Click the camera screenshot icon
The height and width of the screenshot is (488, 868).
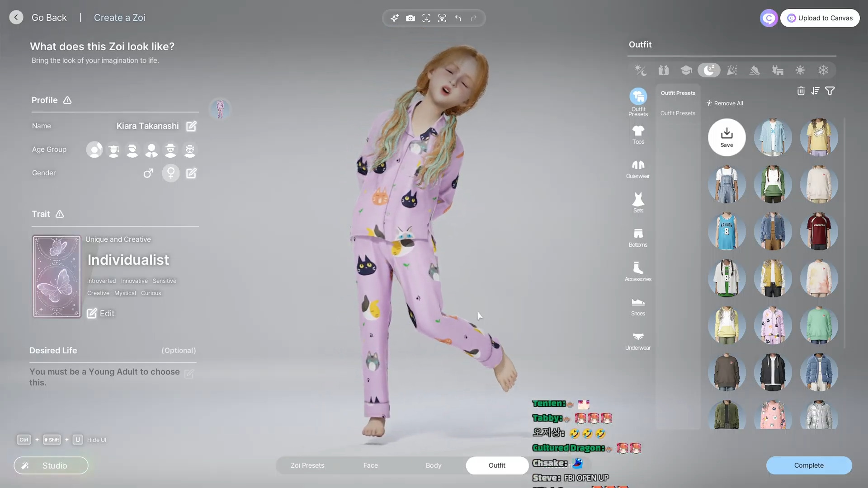tap(410, 18)
